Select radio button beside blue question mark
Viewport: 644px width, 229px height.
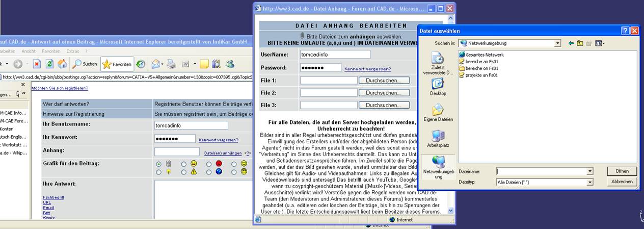(209, 172)
